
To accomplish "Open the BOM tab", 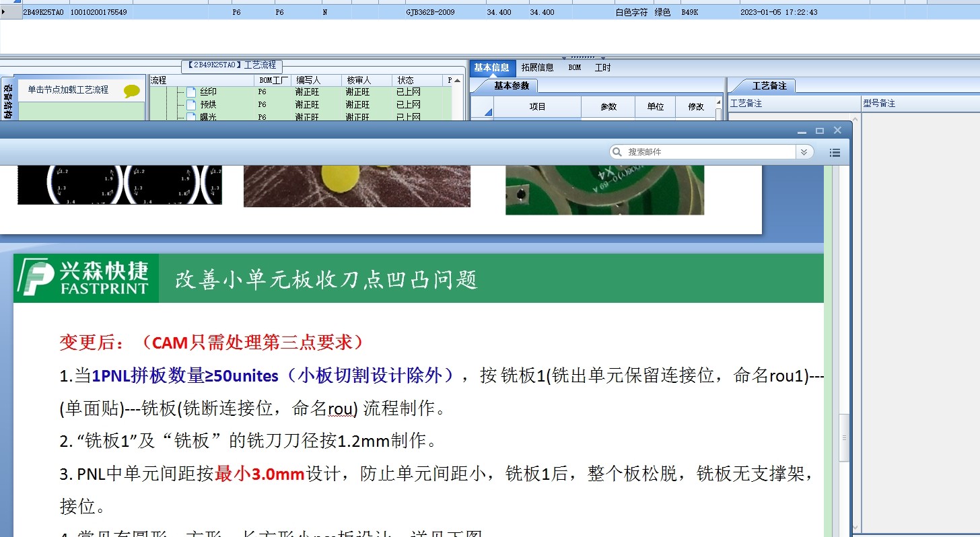I will 575,67.
